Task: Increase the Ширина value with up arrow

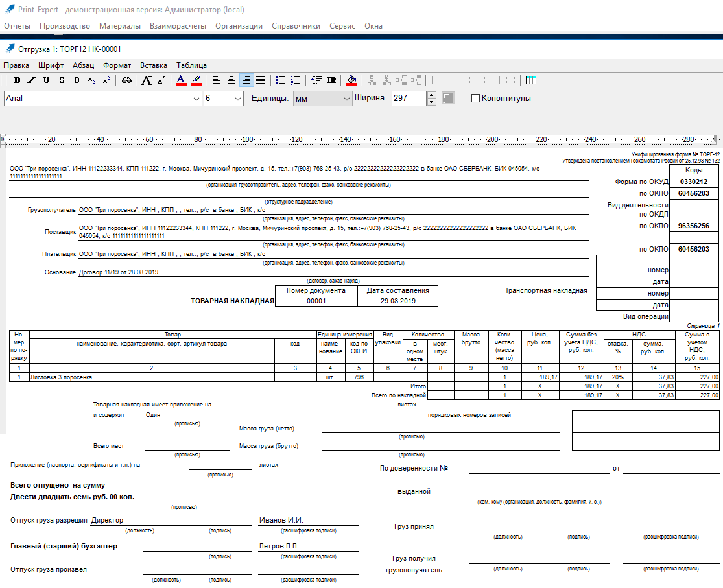Action: 432,95
